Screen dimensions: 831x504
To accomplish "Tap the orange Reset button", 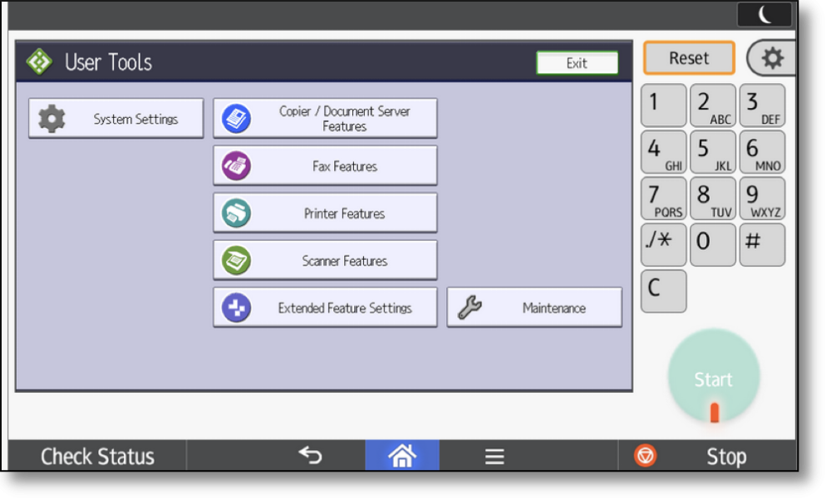I will coord(689,57).
